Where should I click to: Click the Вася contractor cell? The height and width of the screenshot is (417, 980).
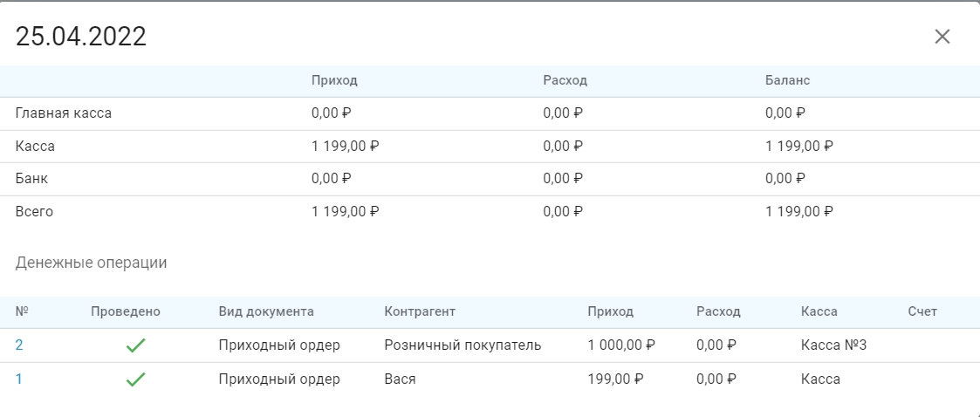click(x=400, y=379)
